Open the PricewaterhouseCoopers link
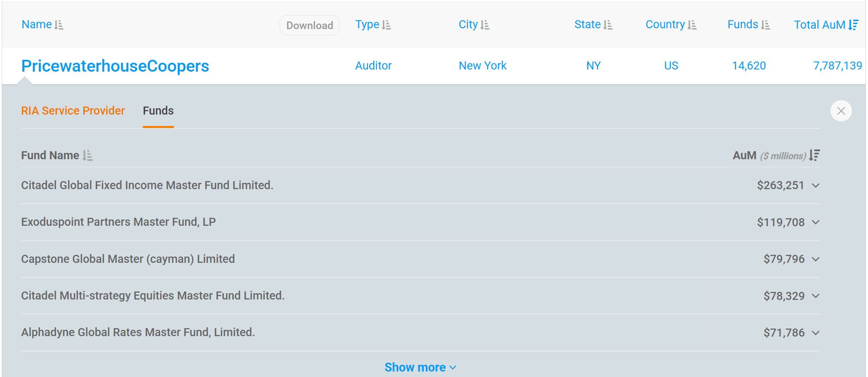Screen dimensions: 868x377 (x=115, y=66)
